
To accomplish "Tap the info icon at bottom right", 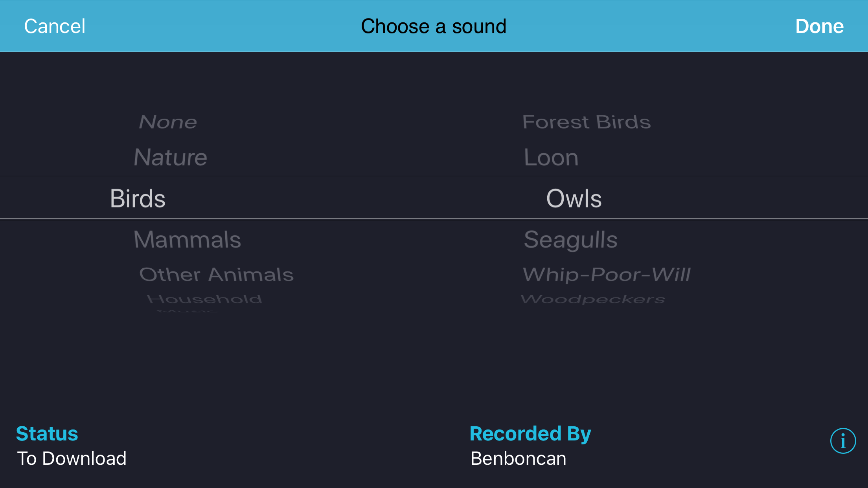I will click(843, 440).
